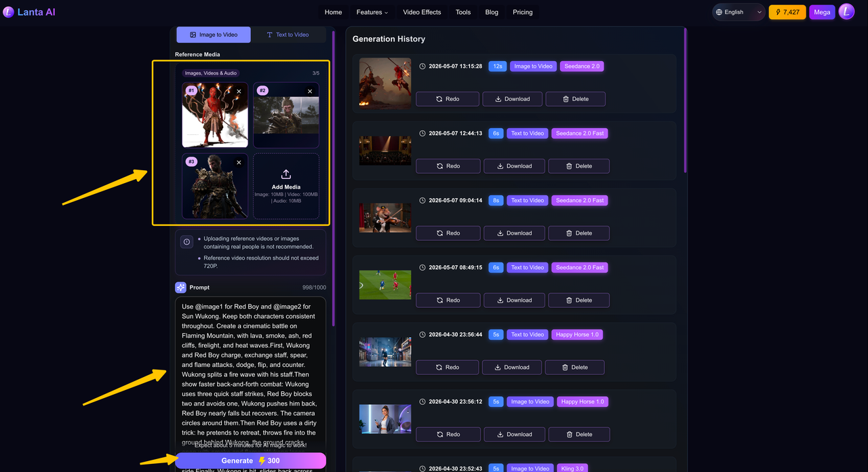
Task: Download the 13:15:28 Seedance 2.0 video
Action: tap(512, 99)
